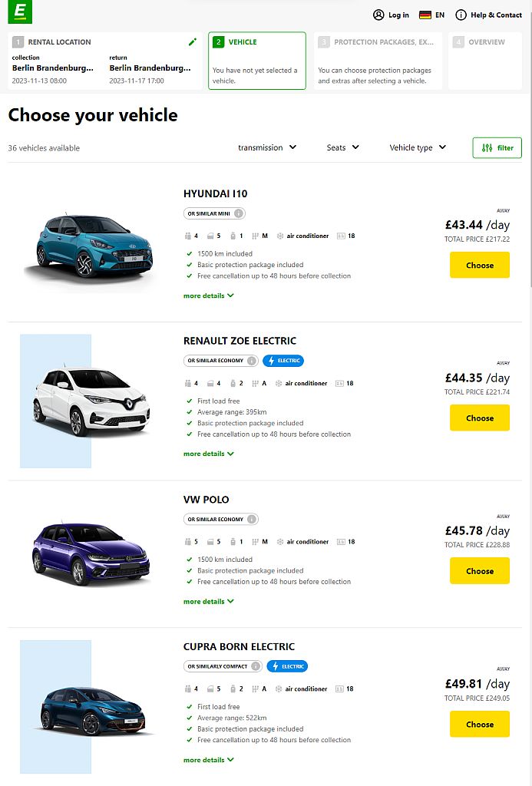Open the Vehicle type dropdown
The height and width of the screenshot is (786, 532).
418,147
